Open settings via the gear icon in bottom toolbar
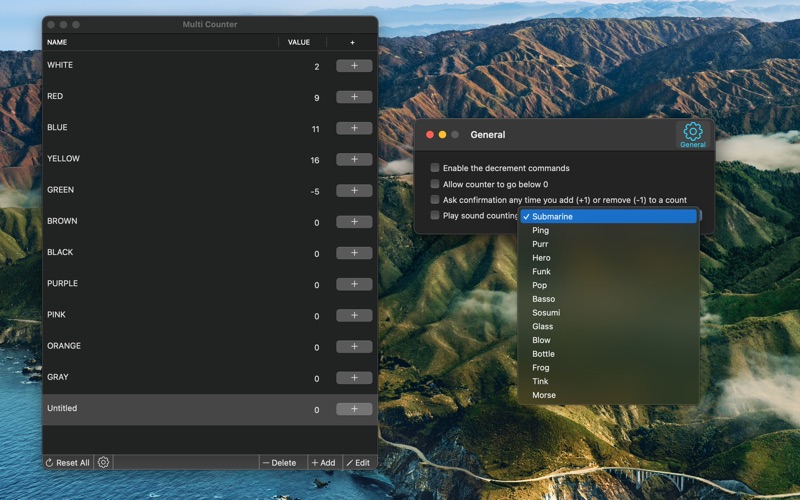The image size is (800, 500). point(103,462)
